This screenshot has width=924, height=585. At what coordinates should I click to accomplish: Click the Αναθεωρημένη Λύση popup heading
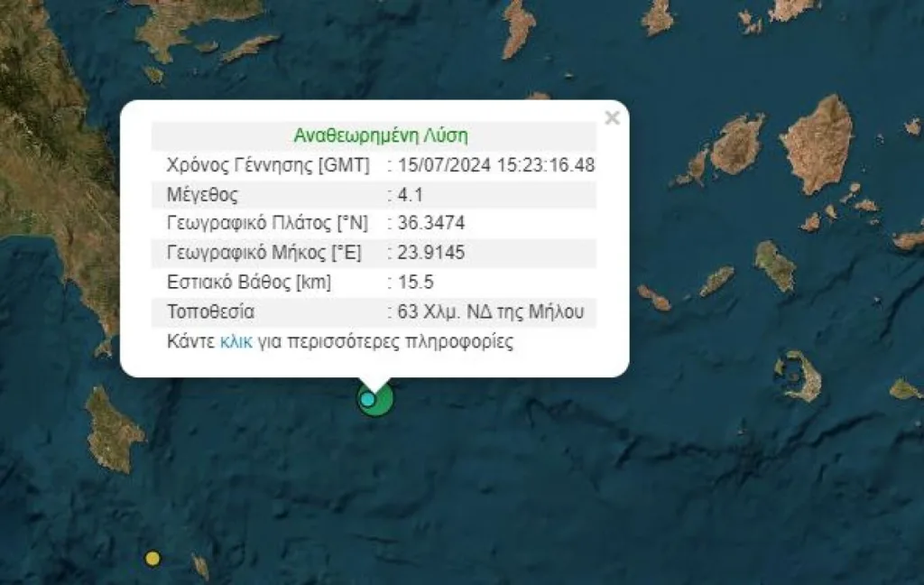click(380, 135)
